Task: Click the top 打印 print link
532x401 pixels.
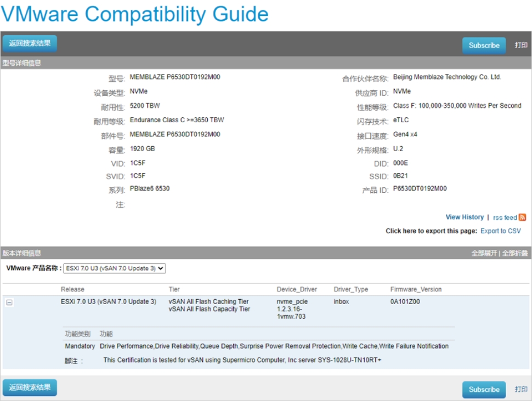Action: point(521,45)
